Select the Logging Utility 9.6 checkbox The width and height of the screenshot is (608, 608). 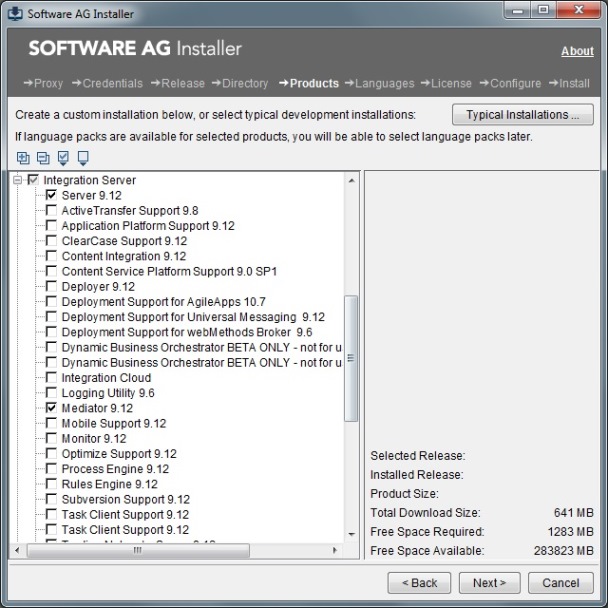[51, 392]
